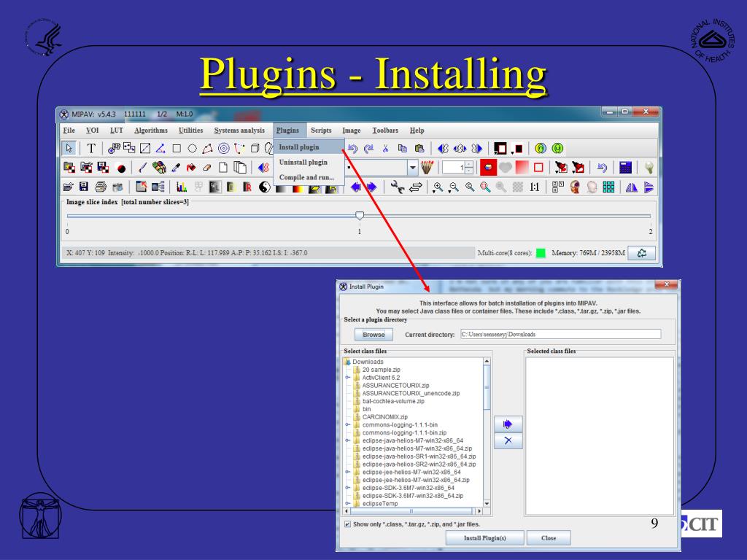Click the light box grid icon
747x560 pixels.
tap(608, 187)
